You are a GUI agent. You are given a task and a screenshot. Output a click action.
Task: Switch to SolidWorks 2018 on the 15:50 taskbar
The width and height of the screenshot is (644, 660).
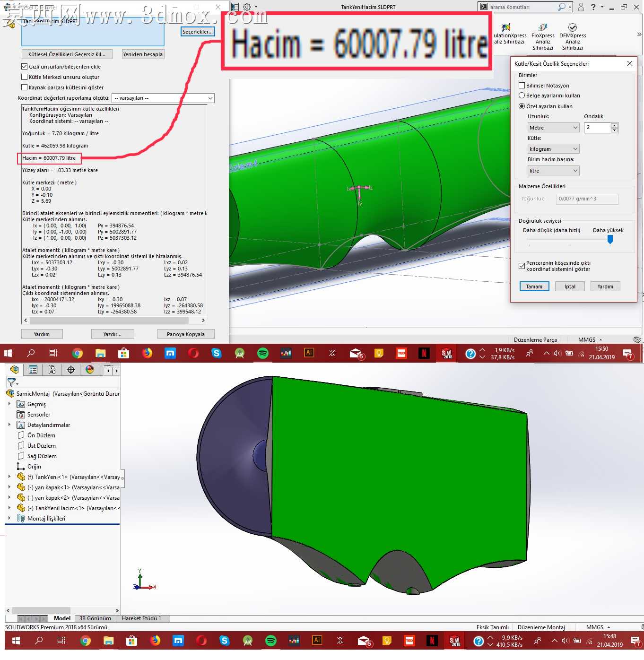(447, 353)
